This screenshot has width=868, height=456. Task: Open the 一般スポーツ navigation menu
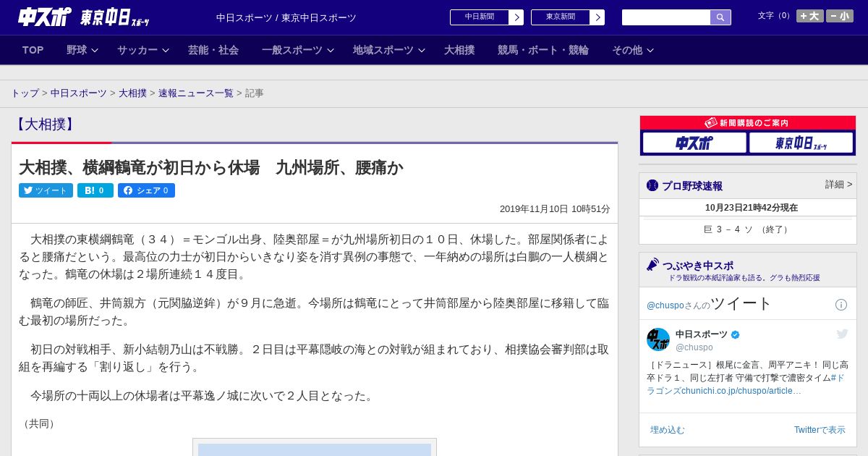pyautogui.click(x=292, y=50)
